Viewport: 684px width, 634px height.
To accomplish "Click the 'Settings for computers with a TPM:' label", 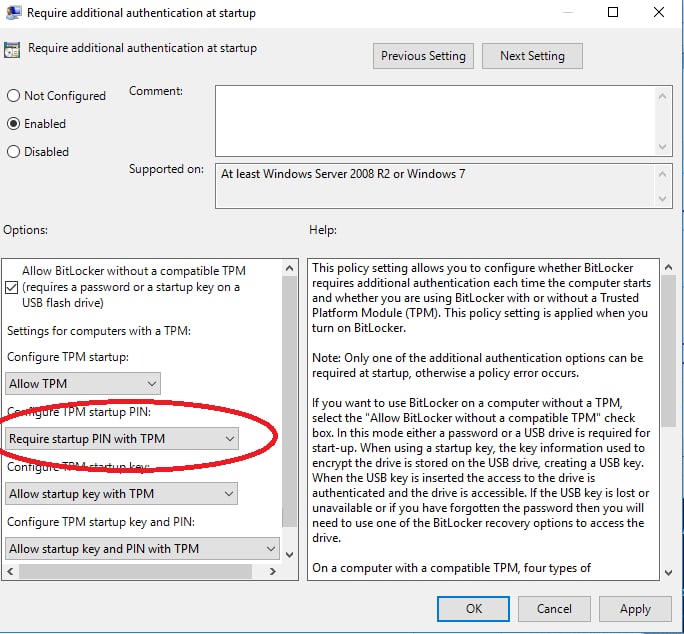I will coord(99,331).
